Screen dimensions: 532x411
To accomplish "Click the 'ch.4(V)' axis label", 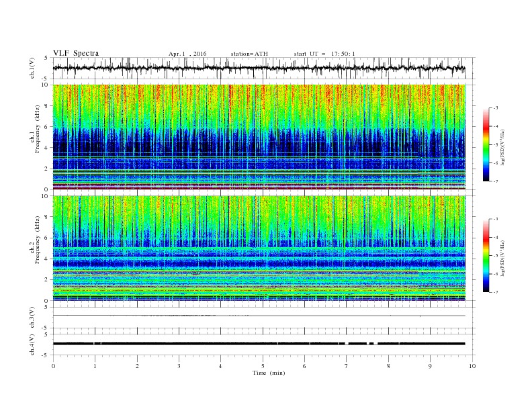I will pyautogui.click(x=32, y=345).
